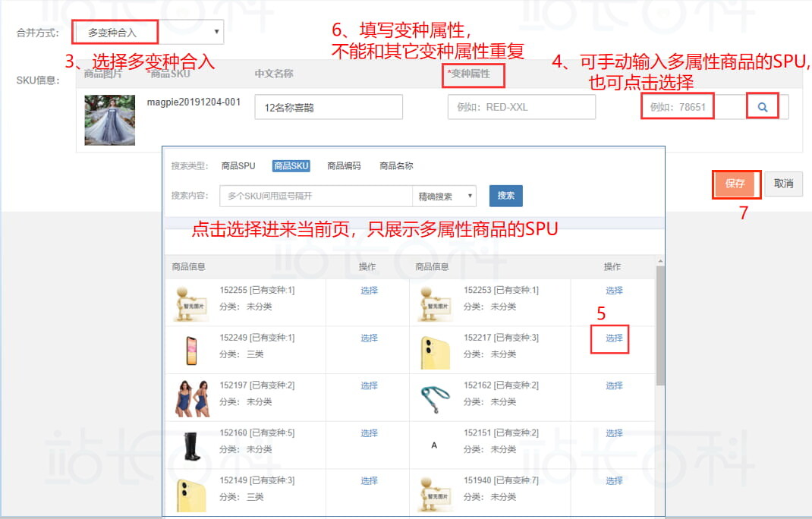The width and height of the screenshot is (812, 519).
Task: Click 选择 for product 152255
Action: pos(370,291)
